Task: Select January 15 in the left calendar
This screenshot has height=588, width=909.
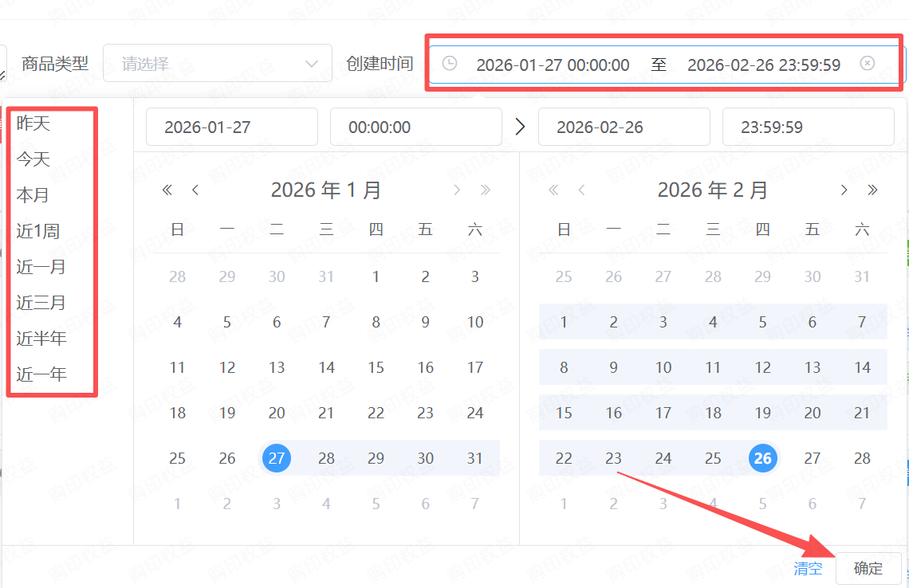Action: pos(376,367)
